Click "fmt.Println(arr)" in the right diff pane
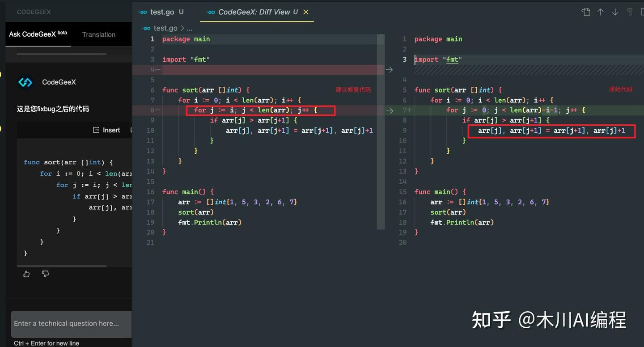Image resolution: width=644 pixels, height=347 pixels. 462,222
